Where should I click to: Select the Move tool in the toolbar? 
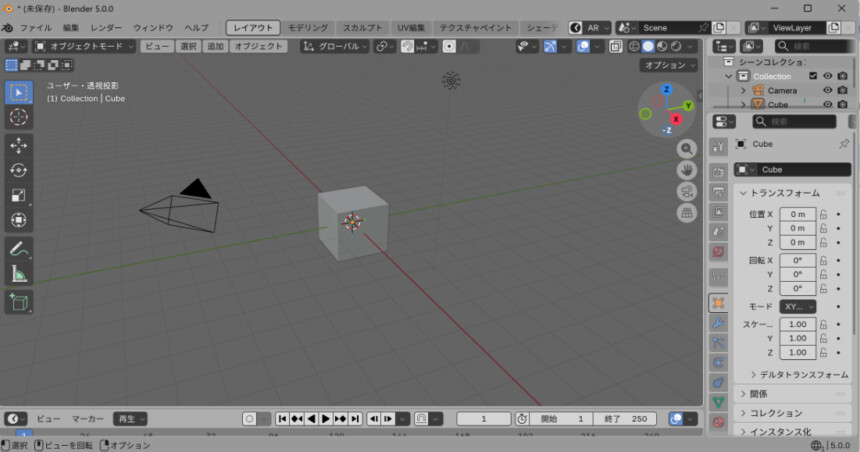click(18, 145)
